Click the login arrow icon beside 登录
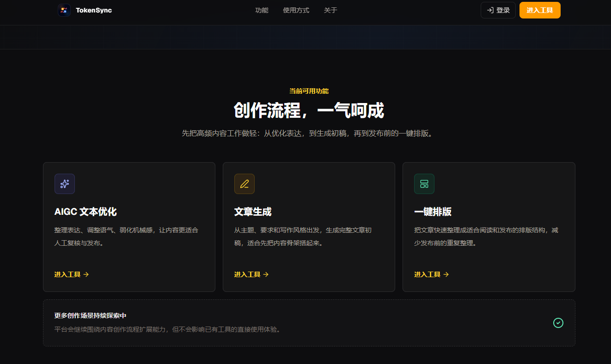Image resolution: width=611 pixels, height=364 pixels. tap(490, 10)
